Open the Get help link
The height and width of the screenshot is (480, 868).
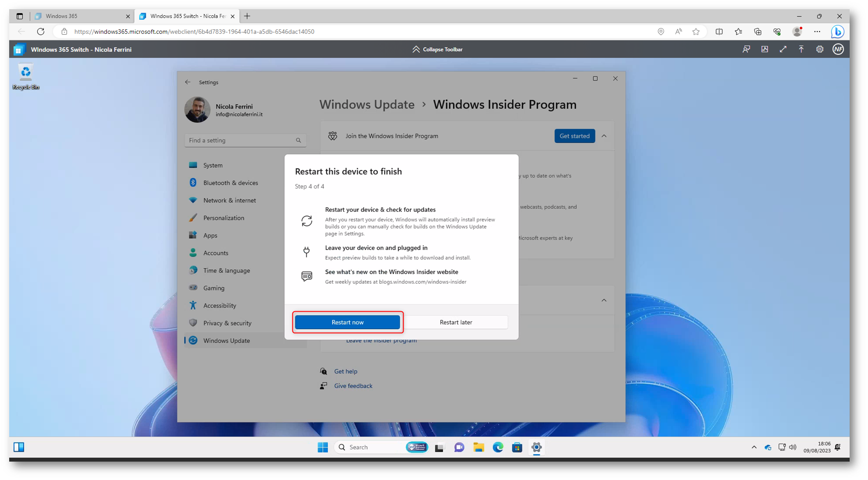pyautogui.click(x=346, y=371)
